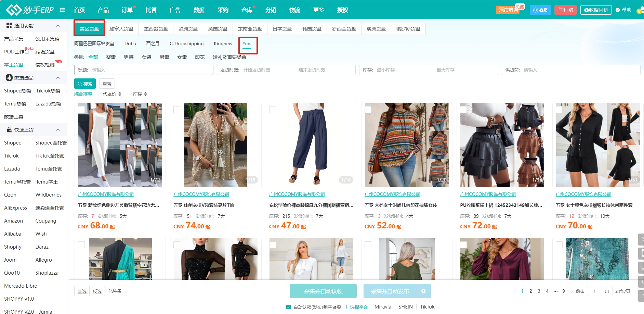Open the 开始发货时效 input

point(267,70)
